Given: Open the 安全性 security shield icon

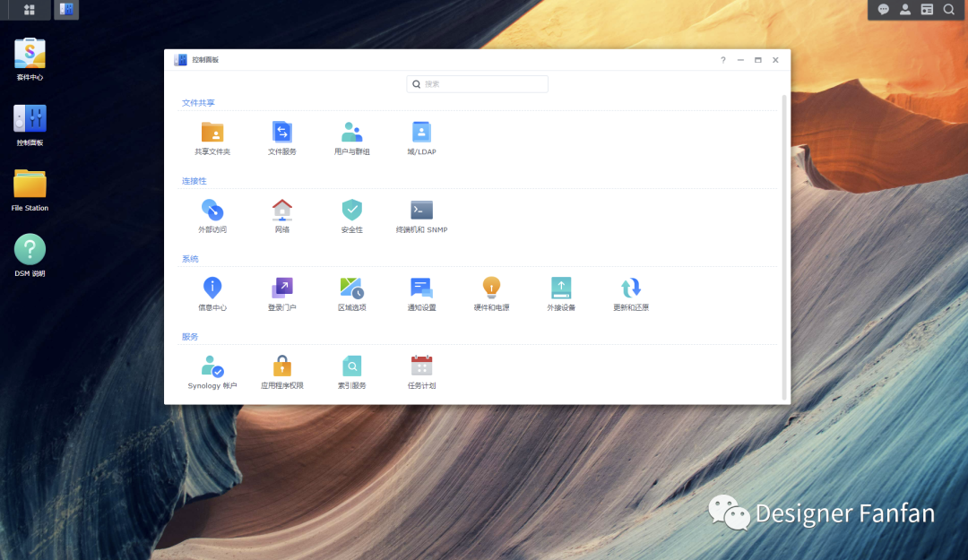Looking at the screenshot, I should pyautogui.click(x=352, y=210).
